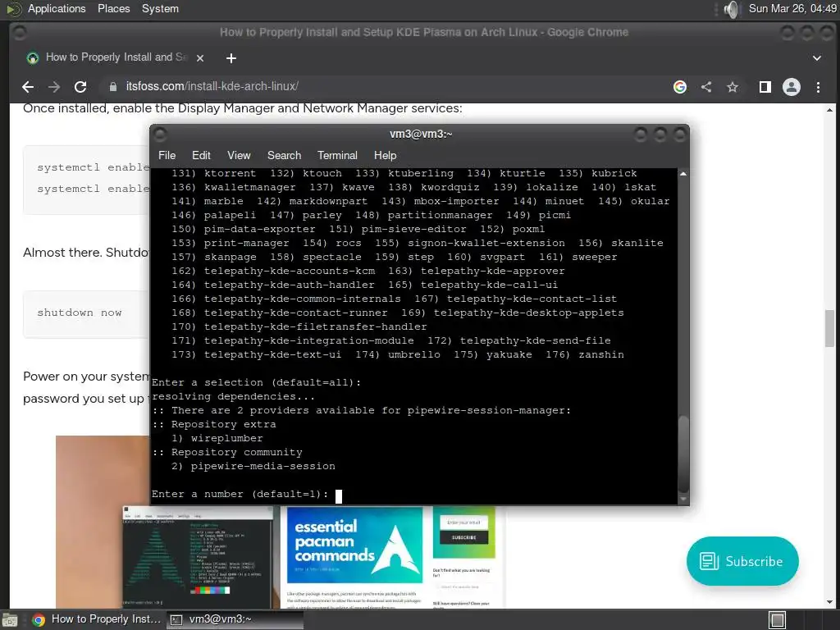Click the email field in newsletter card

(x=464, y=522)
